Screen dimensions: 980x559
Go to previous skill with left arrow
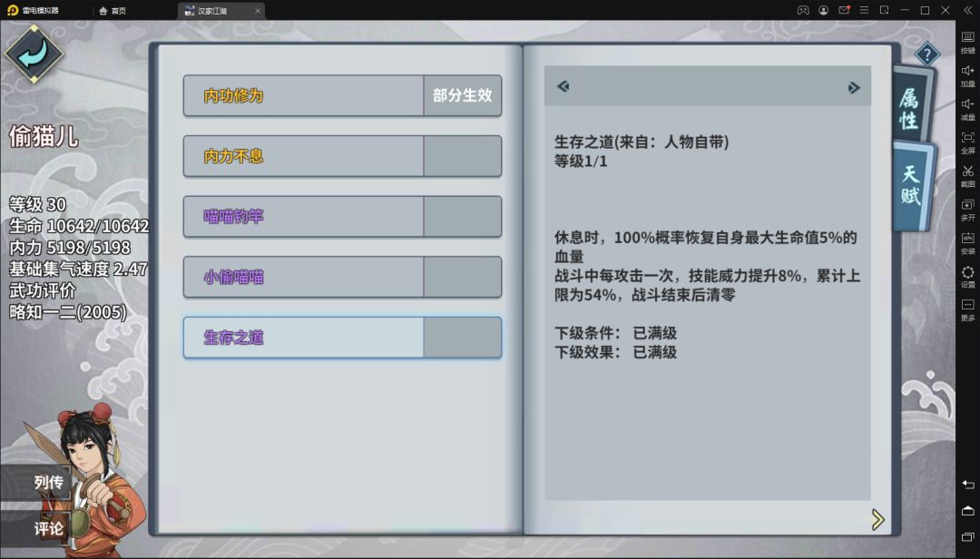[563, 86]
